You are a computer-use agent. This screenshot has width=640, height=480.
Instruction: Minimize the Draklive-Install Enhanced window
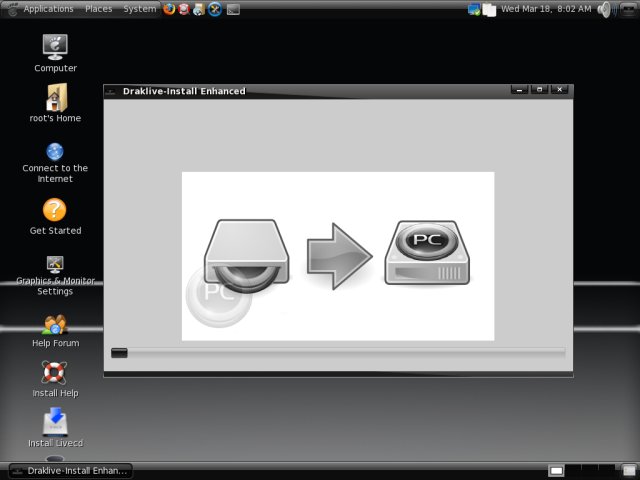(x=519, y=90)
